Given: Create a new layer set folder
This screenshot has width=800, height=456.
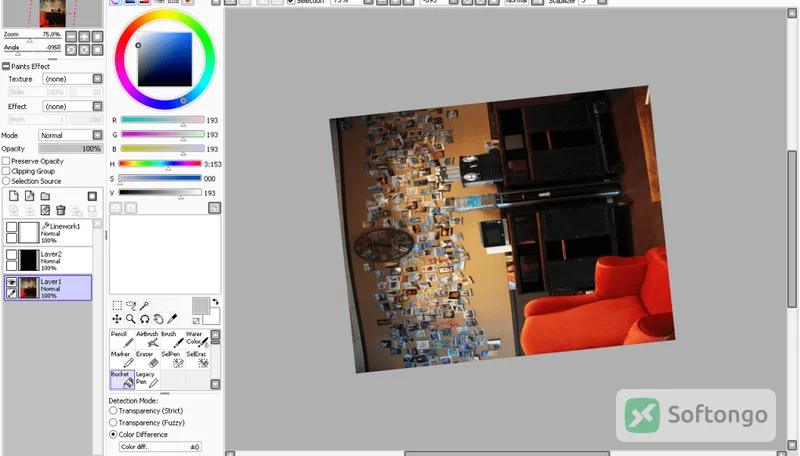Looking at the screenshot, I should pos(45,196).
